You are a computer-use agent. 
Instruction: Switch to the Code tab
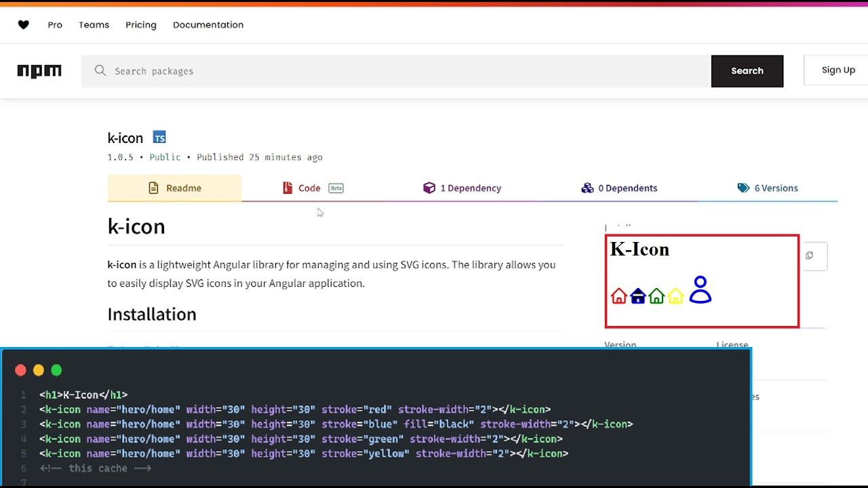(313, 188)
